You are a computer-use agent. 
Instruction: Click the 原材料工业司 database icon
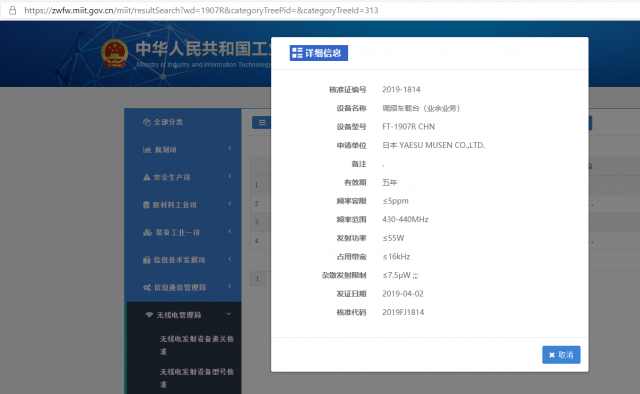146,205
